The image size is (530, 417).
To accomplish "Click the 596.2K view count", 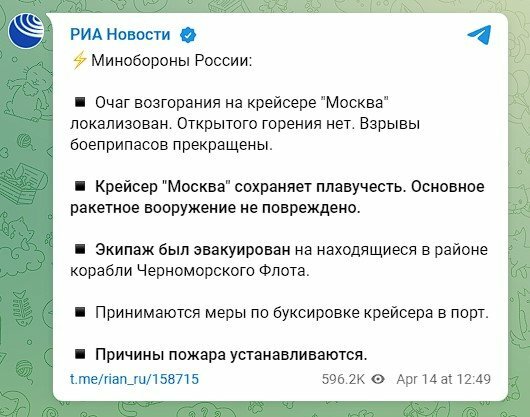I will pyautogui.click(x=343, y=379).
